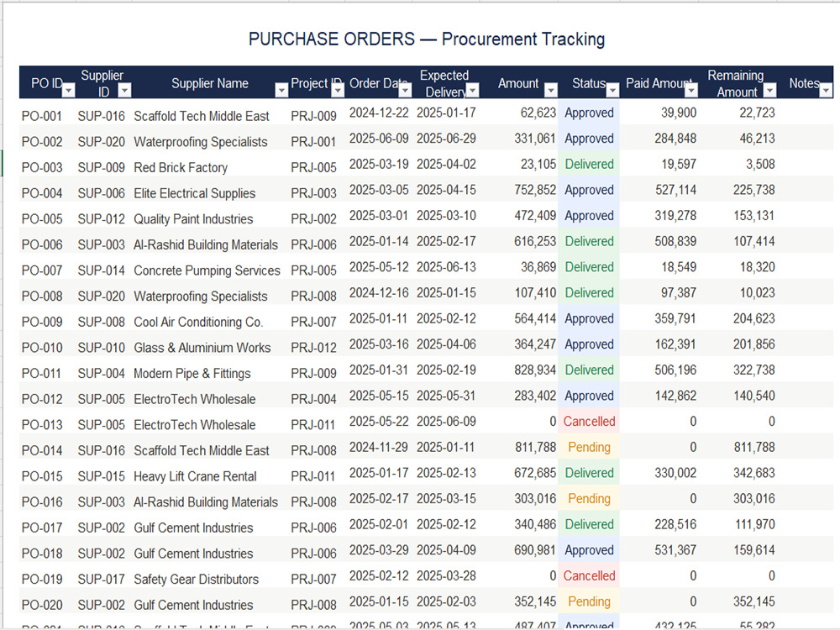840x630 pixels.
Task: Select expected delivery 2025-03-28
Action: (x=446, y=576)
